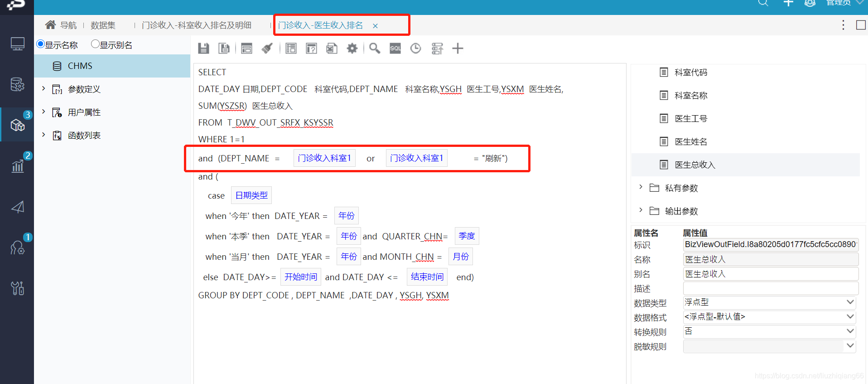Click 年份 tag in 今年 line
Viewport: 868px width, 384px height.
tap(347, 216)
